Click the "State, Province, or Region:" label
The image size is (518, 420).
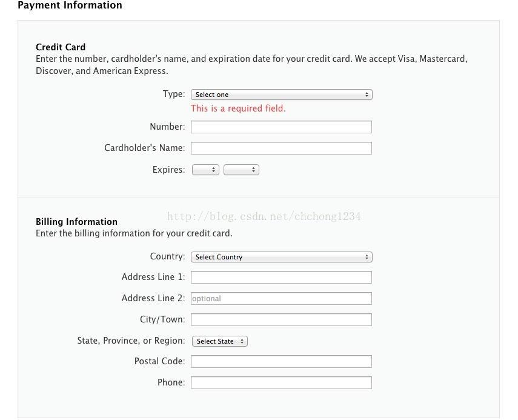pyautogui.click(x=131, y=341)
